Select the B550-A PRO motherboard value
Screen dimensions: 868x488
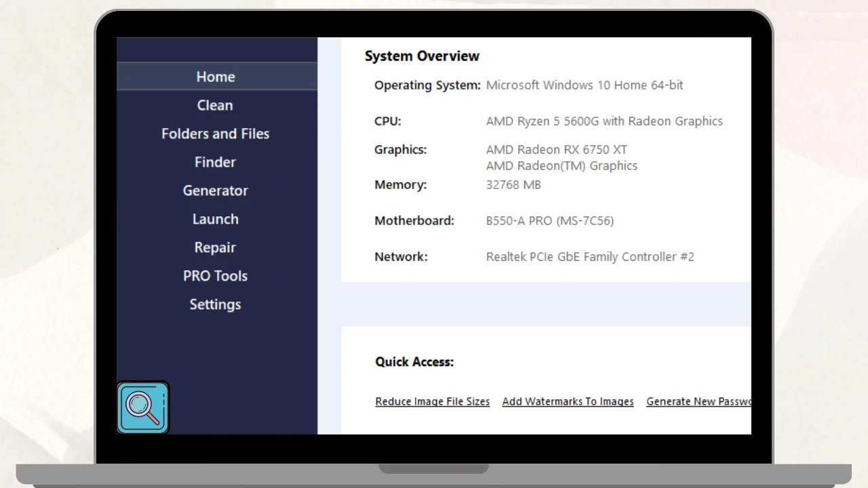(x=550, y=220)
